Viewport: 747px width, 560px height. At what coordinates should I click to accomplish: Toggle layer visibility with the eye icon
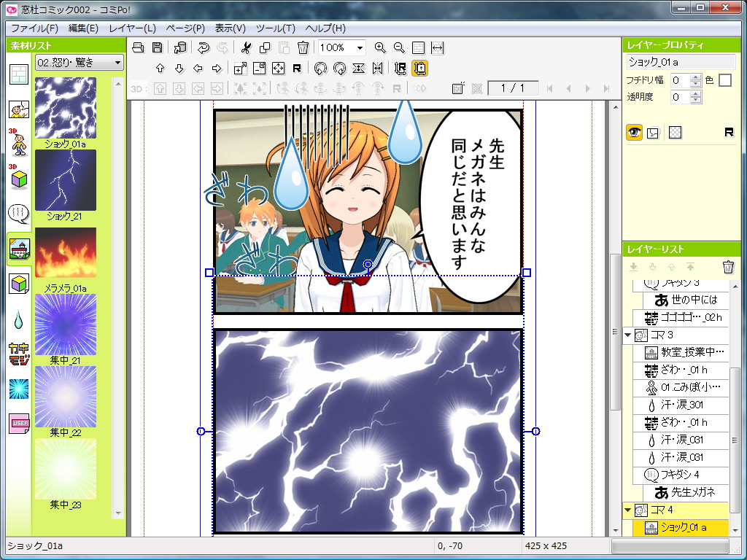tap(634, 133)
